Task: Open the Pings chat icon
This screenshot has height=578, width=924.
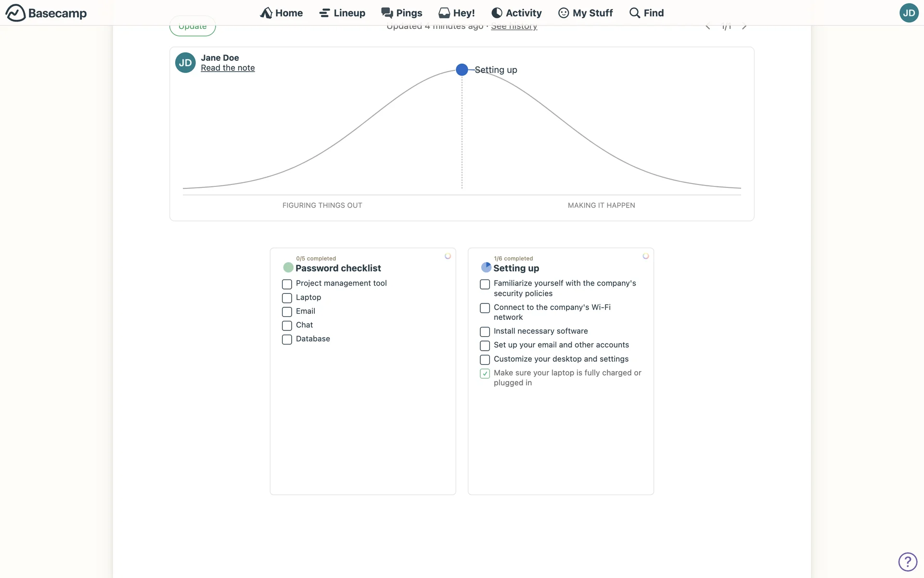Action: pos(387,13)
